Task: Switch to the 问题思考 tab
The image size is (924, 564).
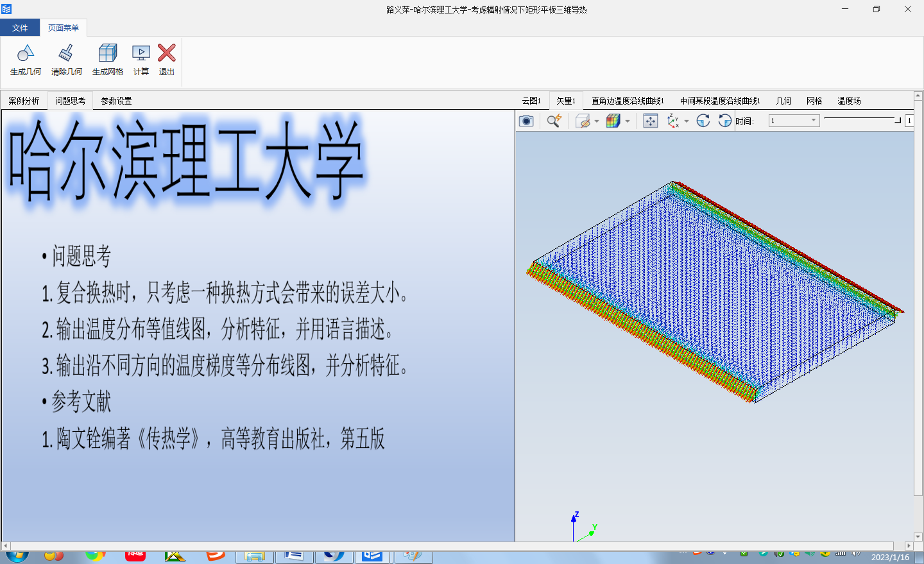Action: click(70, 101)
